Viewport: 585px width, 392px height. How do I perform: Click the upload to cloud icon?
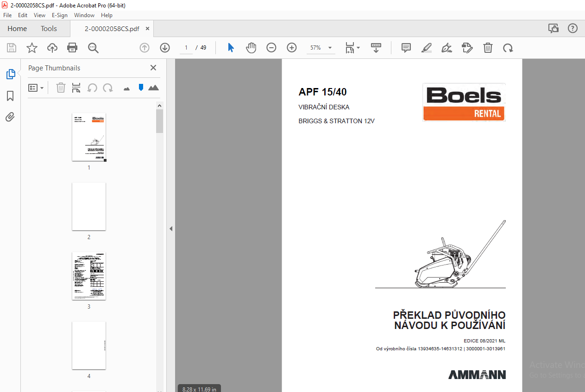(52, 48)
